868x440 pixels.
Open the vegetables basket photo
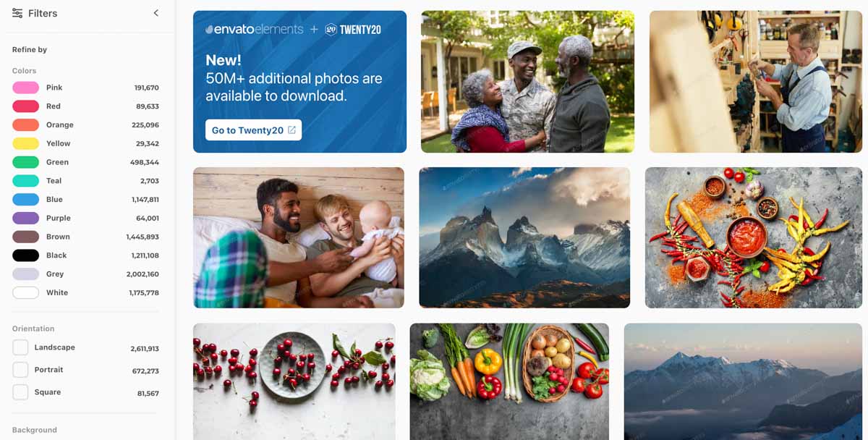(509, 381)
